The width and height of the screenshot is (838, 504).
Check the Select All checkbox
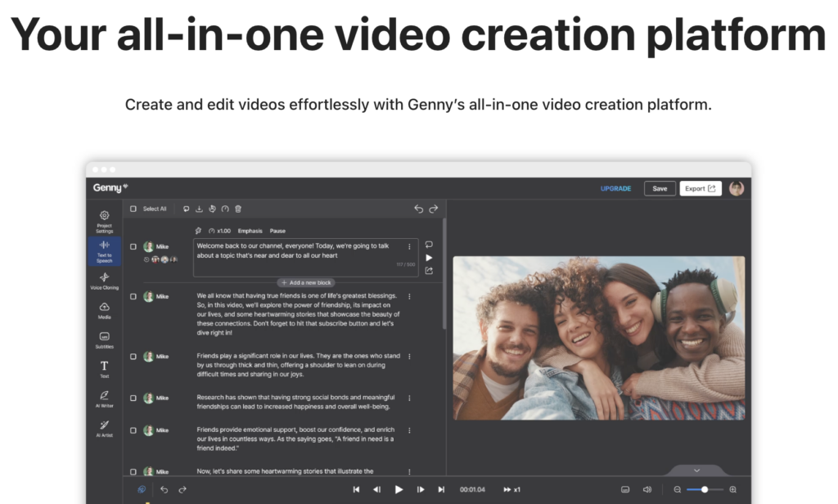coord(133,209)
